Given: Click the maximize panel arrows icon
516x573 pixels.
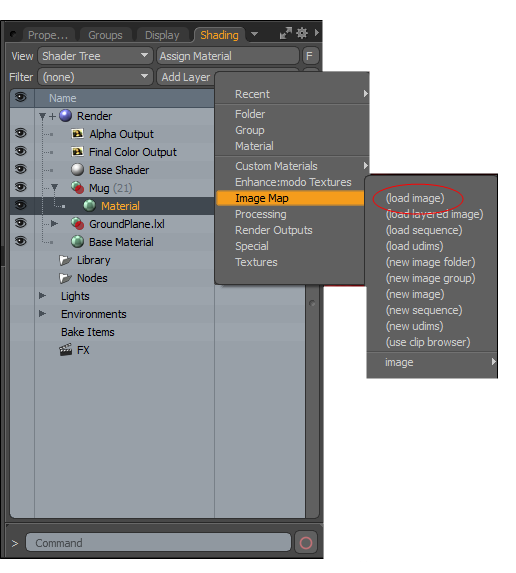Looking at the screenshot, I should 285,33.
